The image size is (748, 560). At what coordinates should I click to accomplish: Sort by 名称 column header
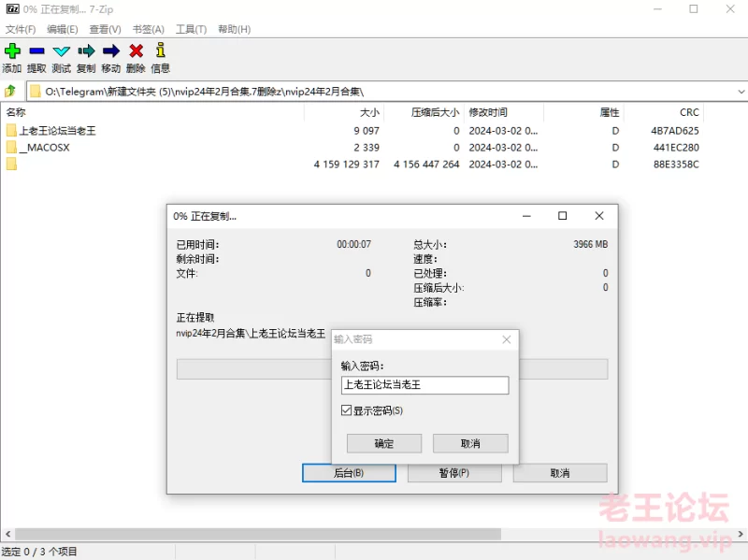click(16, 112)
